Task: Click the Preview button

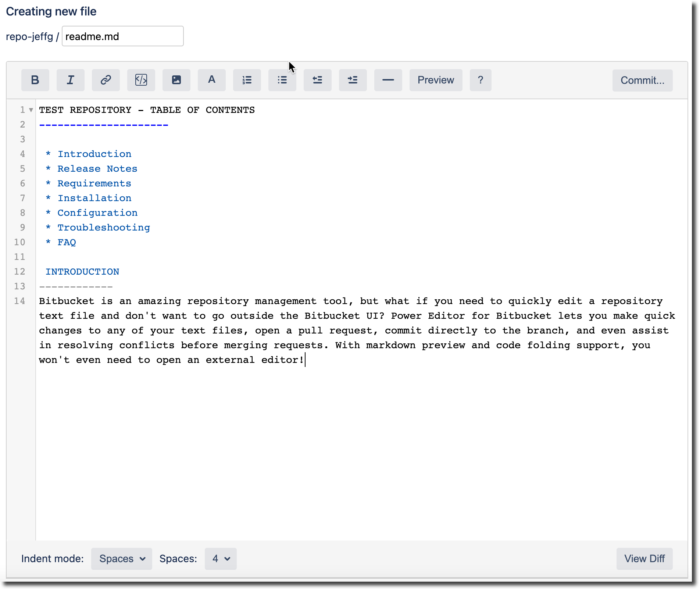Action: point(436,80)
